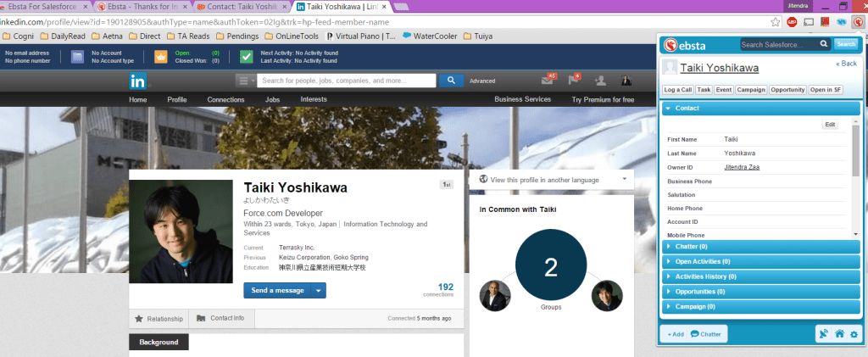Open the Send a message dropdown arrow
The image size is (868, 357).
(319, 291)
